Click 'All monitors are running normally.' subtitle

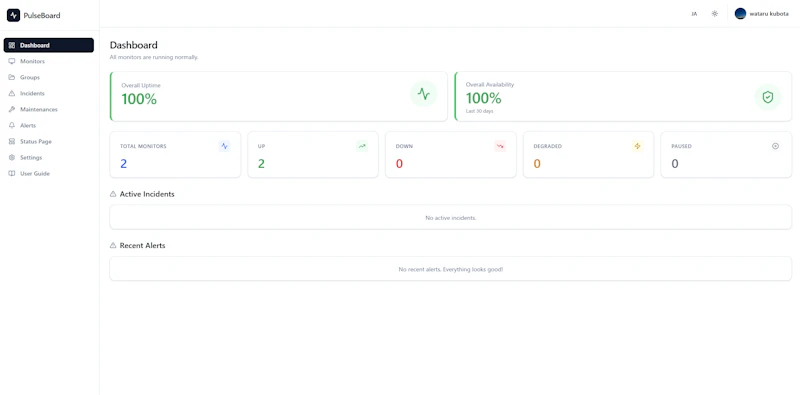154,57
